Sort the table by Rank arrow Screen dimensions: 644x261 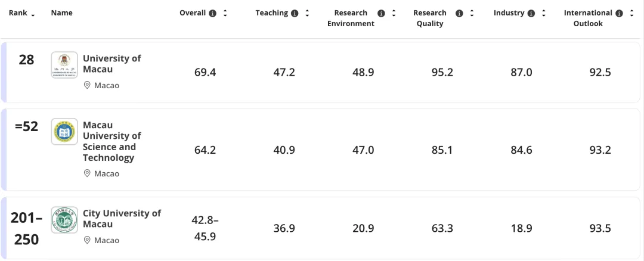tap(32, 14)
